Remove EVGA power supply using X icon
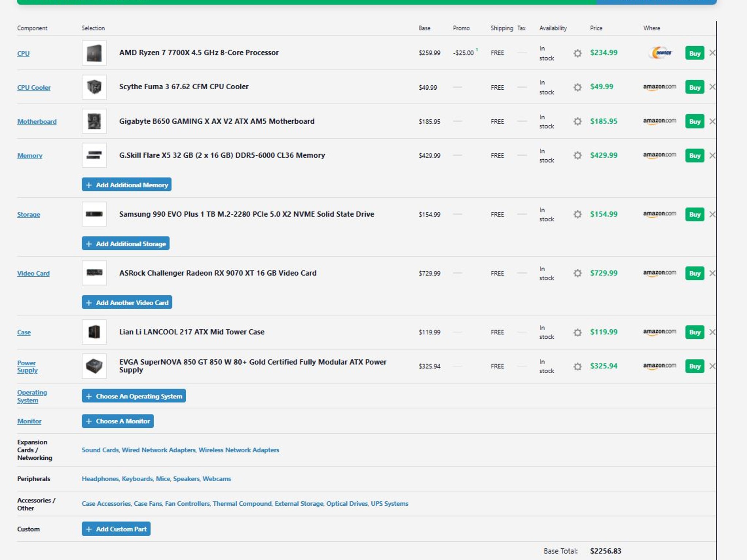The width and height of the screenshot is (747, 560). pyautogui.click(x=712, y=366)
